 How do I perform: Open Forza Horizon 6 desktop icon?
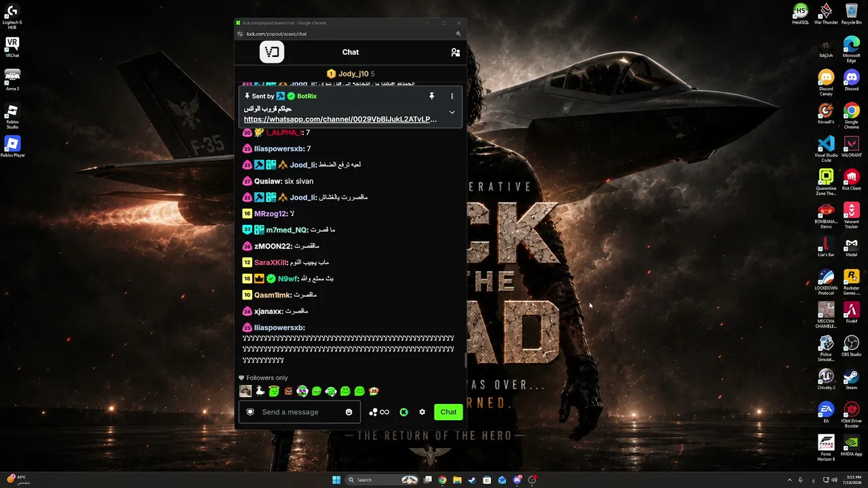tap(826, 448)
